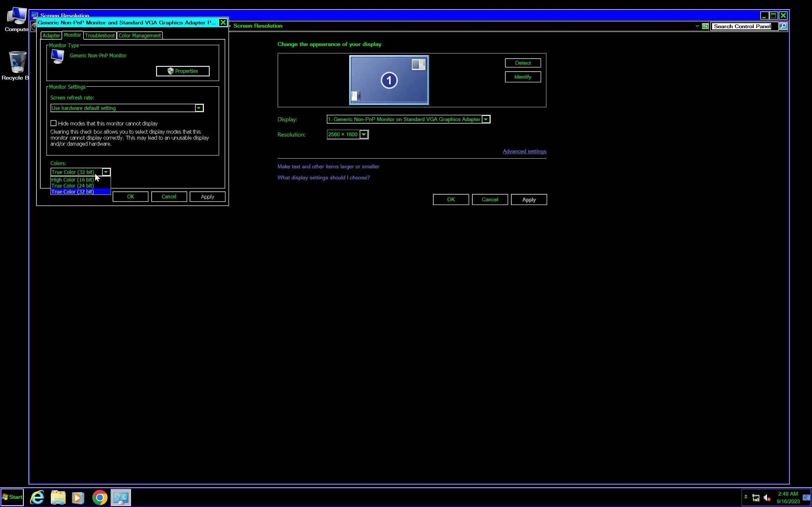Click the network status tray icon
This screenshot has width=812, height=507.
click(x=756, y=497)
